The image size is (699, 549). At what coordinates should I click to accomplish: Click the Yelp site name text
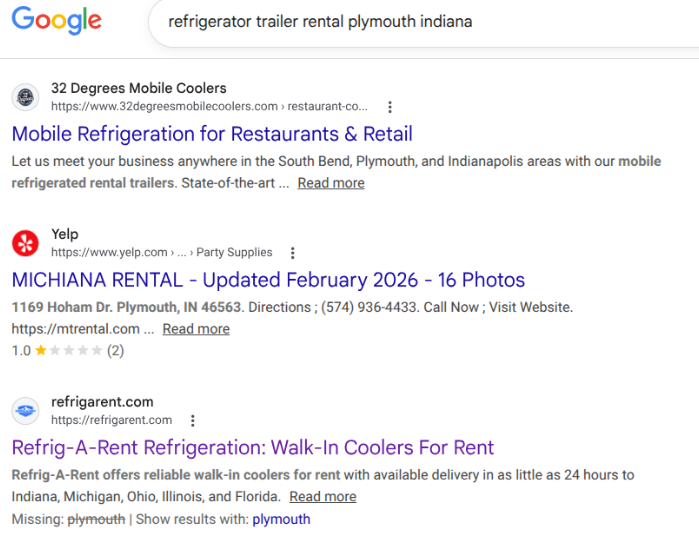tap(65, 234)
